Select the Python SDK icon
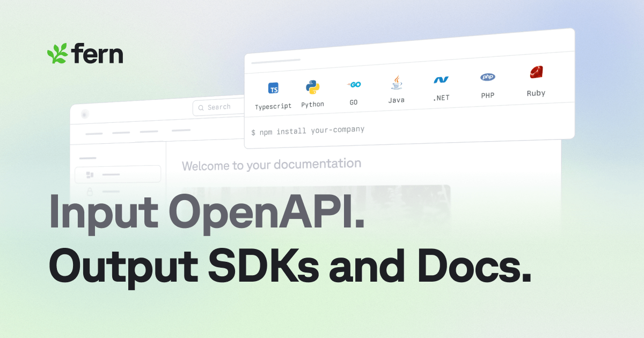This screenshot has height=338, width=644. pos(313,87)
